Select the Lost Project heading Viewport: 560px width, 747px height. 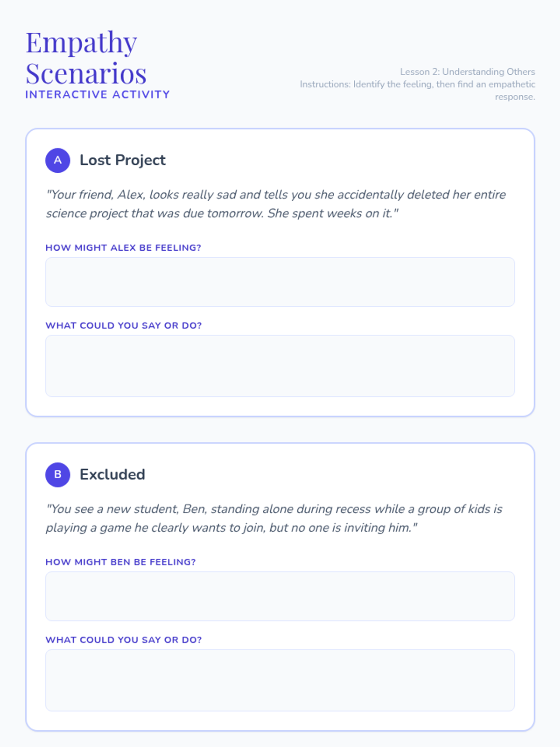(x=123, y=160)
